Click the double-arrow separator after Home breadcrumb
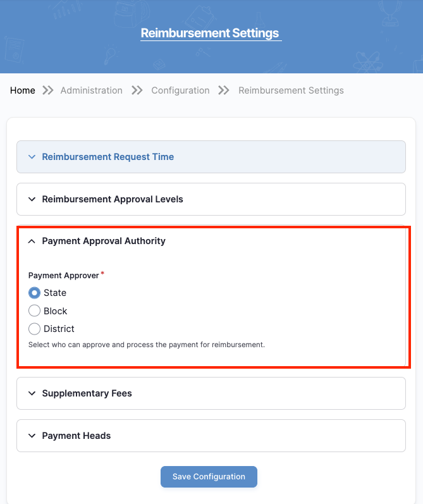Screen dimensions: 423x504 pyautogui.click(x=48, y=90)
